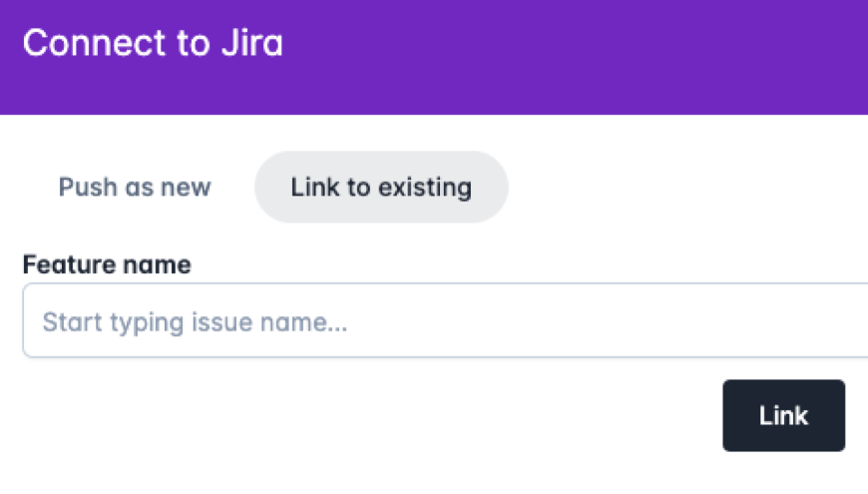Screen dimensions: 868x494
Task: Select the Link to existing tab
Action: (x=381, y=188)
